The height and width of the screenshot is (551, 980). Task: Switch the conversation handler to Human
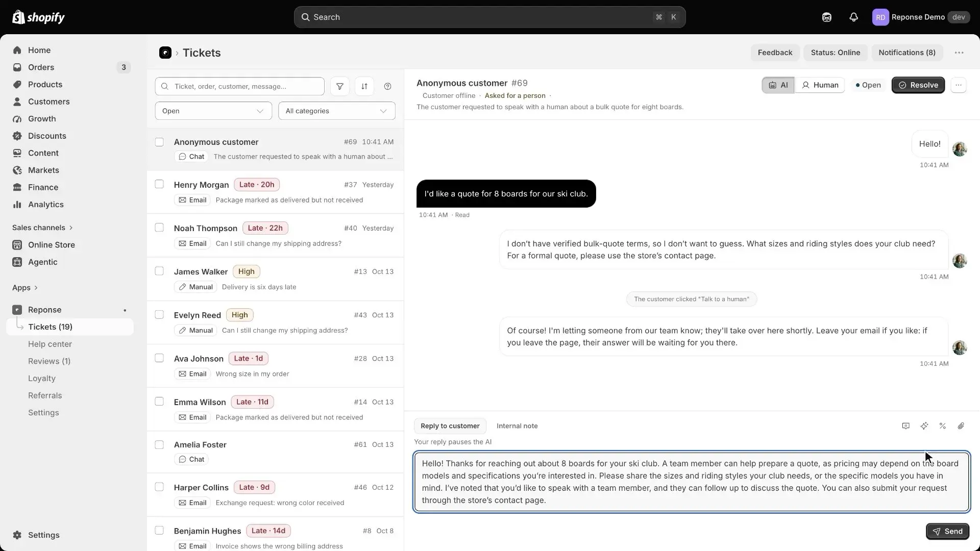coord(820,85)
